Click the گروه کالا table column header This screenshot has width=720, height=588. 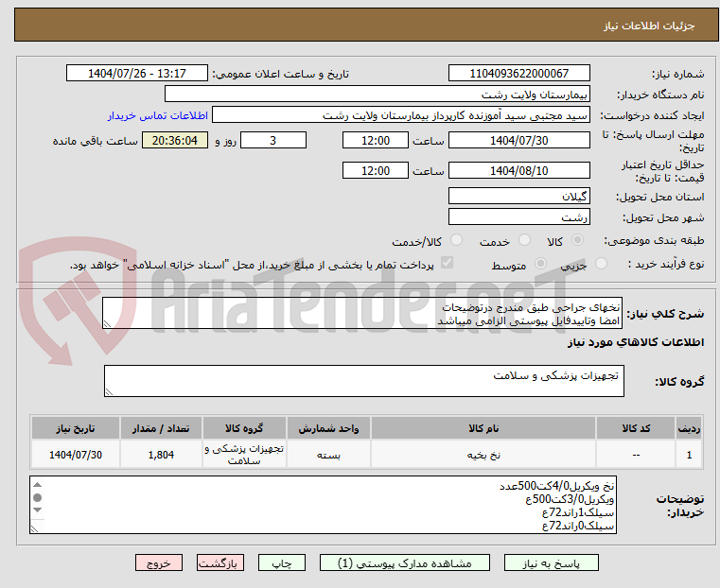point(244,428)
